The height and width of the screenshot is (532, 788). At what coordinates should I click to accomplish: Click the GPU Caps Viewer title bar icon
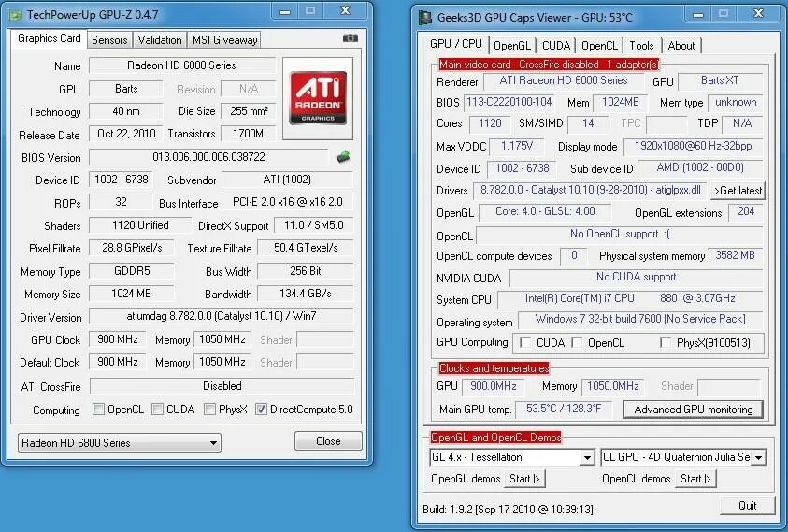pyautogui.click(x=425, y=18)
